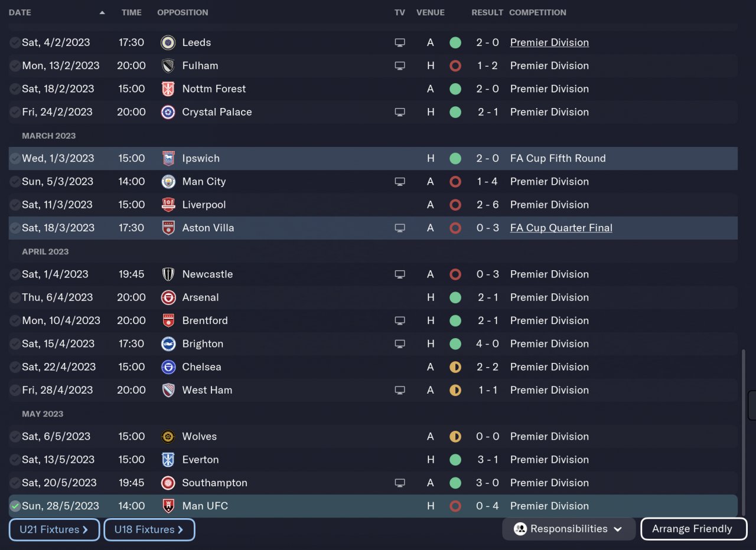
Task: Click the Arsenal club badge
Action: 168,297
